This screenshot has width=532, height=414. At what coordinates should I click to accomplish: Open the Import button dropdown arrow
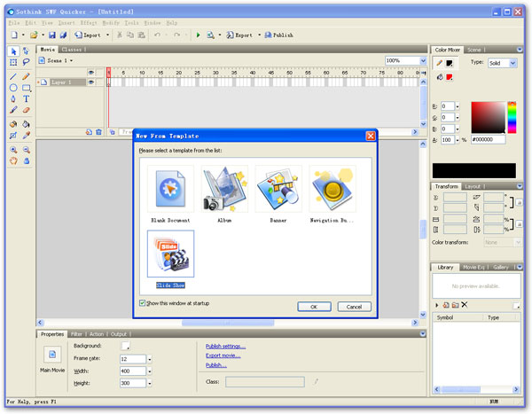108,35
